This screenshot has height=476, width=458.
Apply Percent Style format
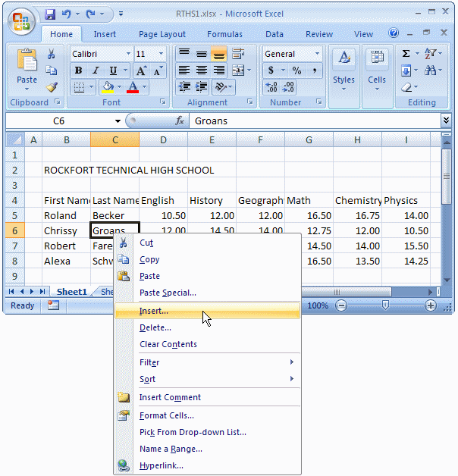click(x=296, y=70)
